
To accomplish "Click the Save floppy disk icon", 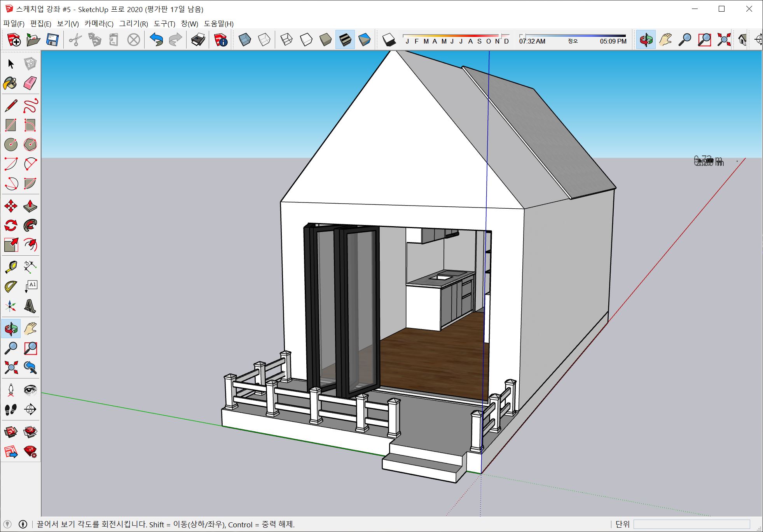I will coord(52,40).
